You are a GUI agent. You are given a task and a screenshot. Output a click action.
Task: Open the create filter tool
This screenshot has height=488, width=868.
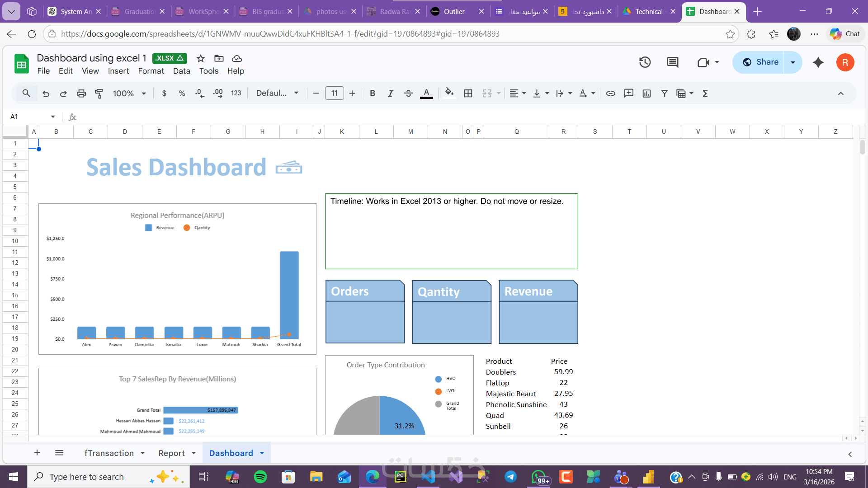[x=664, y=94]
